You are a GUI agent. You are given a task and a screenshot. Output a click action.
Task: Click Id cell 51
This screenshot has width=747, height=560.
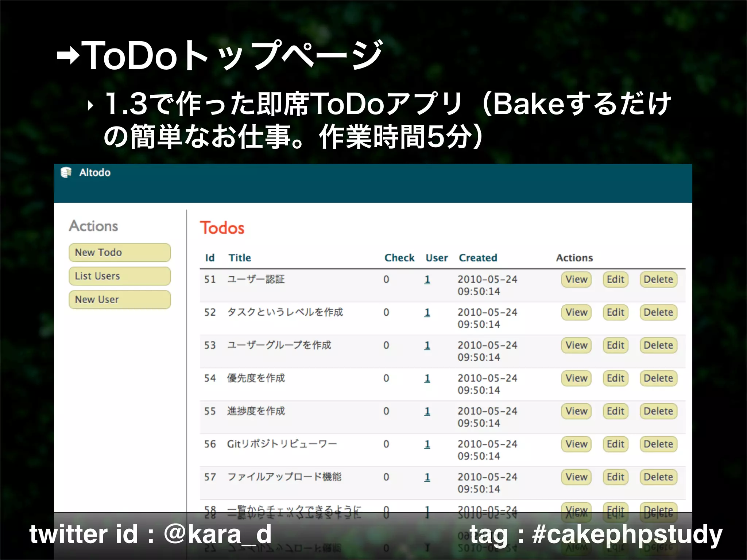tap(210, 279)
